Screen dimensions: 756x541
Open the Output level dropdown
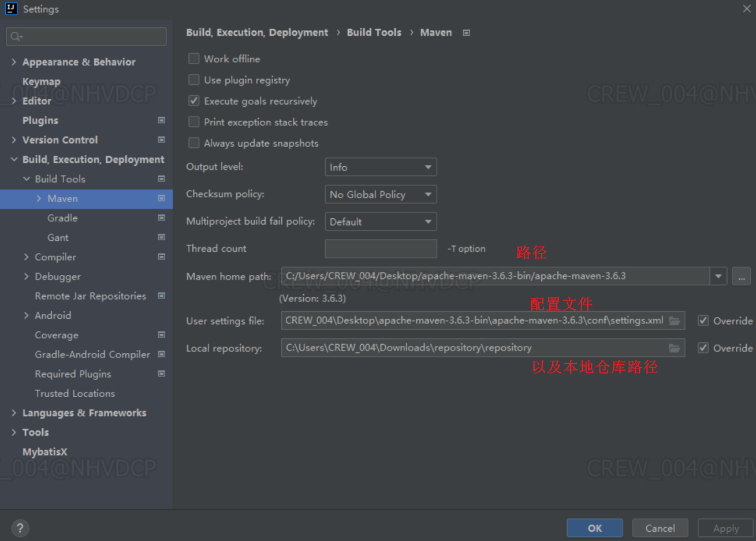(x=381, y=167)
